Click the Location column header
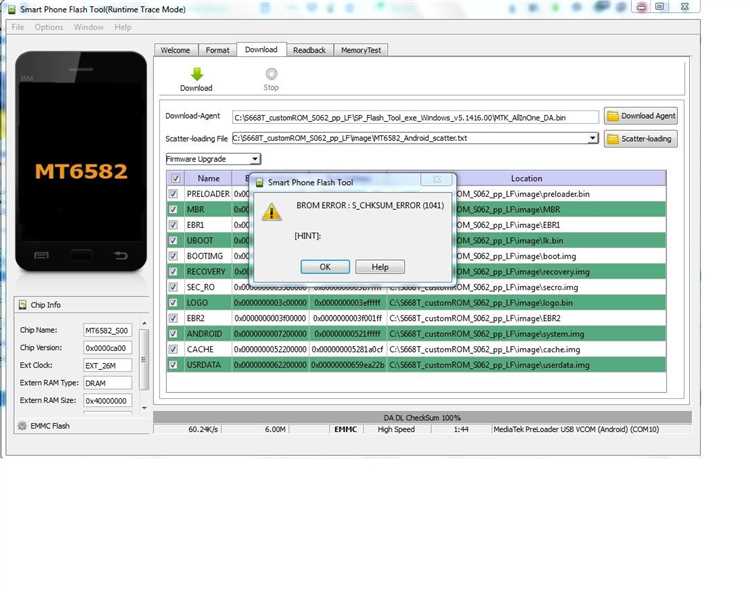Image resolution: width=750 pixels, height=592 pixels. [x=526, y=178]
